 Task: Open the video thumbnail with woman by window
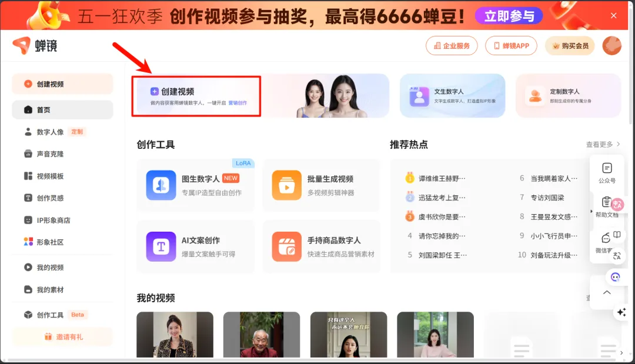435,335
